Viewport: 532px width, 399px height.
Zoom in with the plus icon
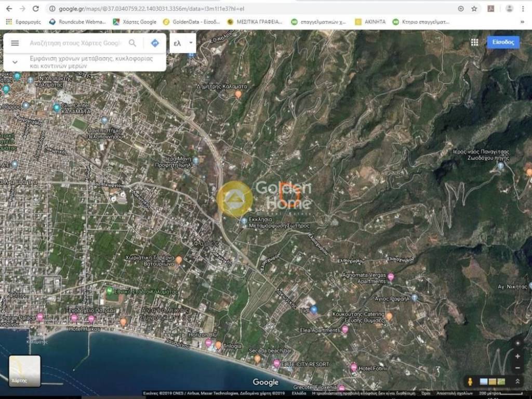[x=517, y=357]
